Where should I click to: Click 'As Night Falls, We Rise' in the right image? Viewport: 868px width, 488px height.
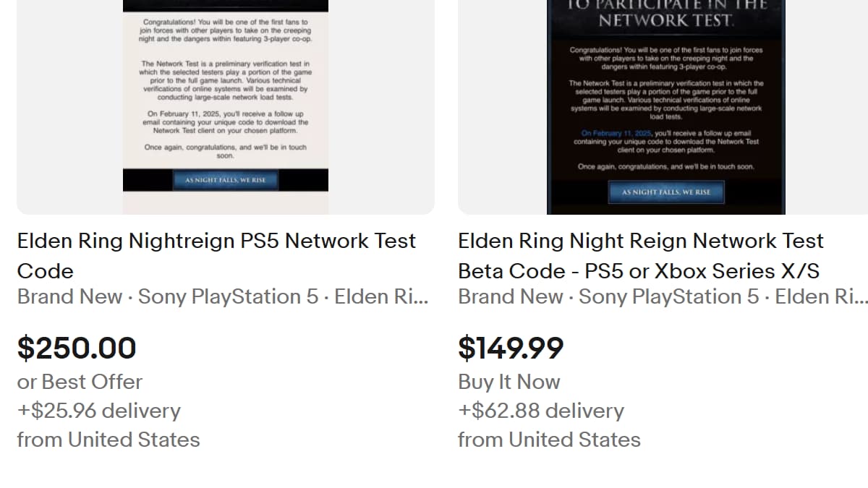coord(665,192)
